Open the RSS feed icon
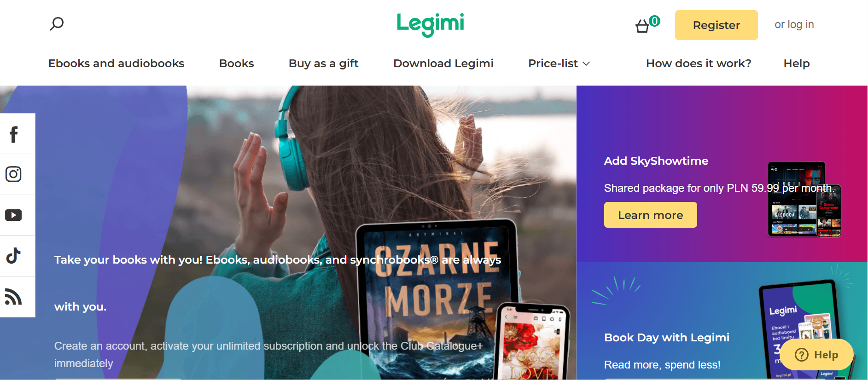 (13, 296)
